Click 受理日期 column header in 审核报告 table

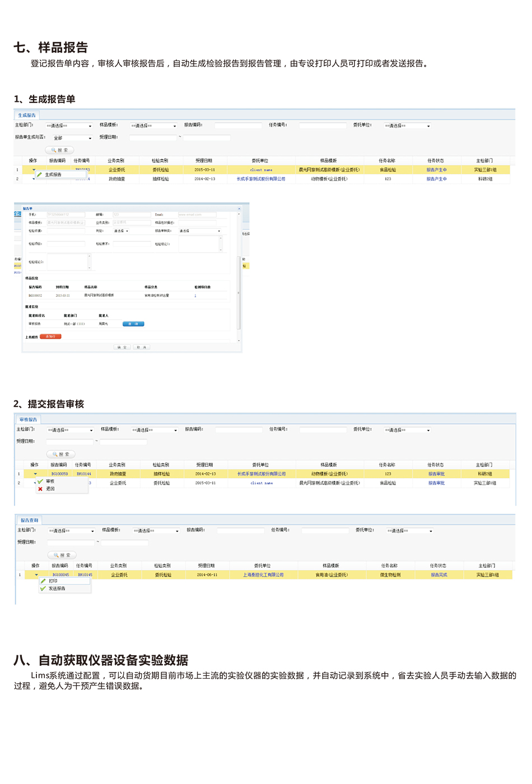tap(204, 465)
